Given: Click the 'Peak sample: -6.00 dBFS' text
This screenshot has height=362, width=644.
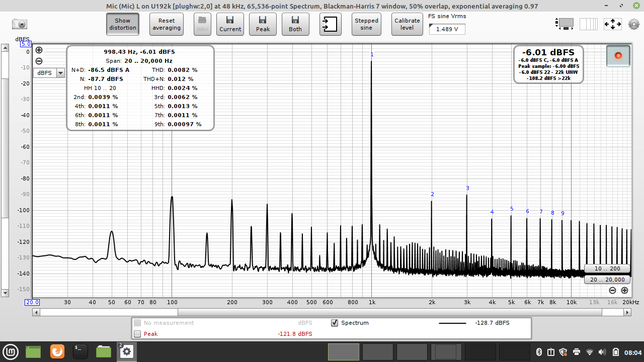Looking at the screenshot, I should click(x=548, y=66).
